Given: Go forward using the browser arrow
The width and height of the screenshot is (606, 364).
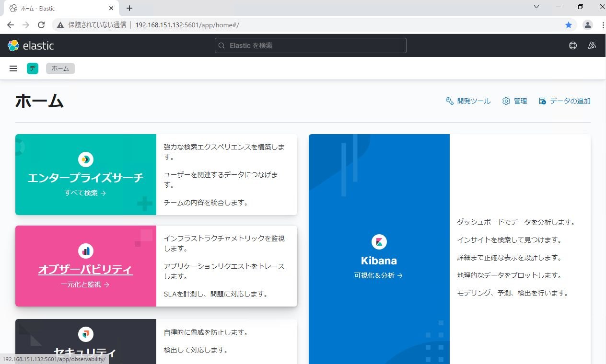Looking at the screenshot, I should 26,25.
